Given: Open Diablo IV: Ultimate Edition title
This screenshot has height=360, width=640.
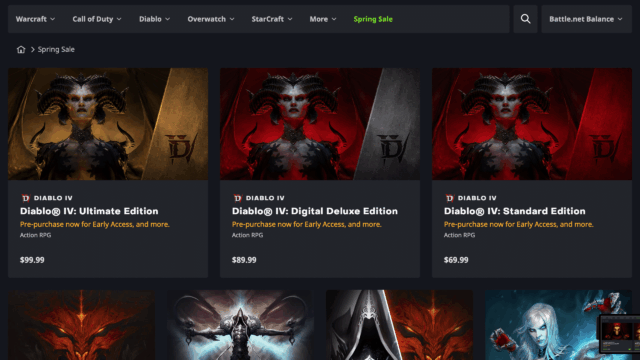Looking at the screenshot, I should tap(89, 211).
